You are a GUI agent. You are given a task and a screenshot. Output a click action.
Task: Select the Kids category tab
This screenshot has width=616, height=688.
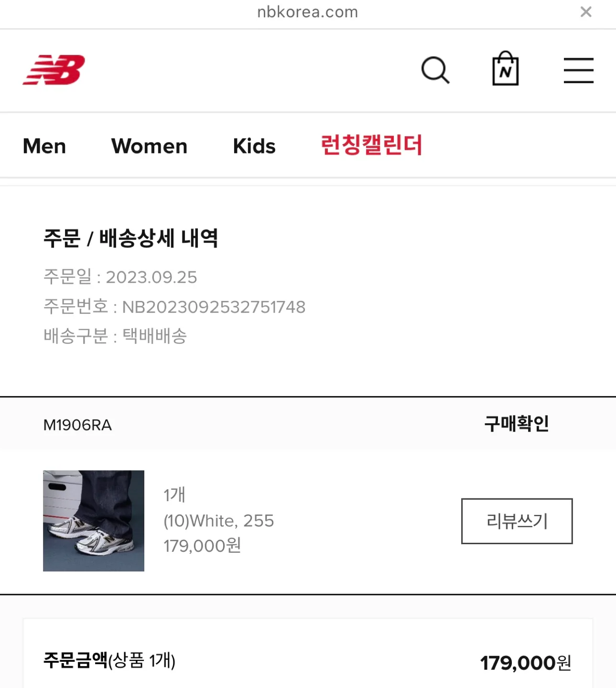click(254, 146)
